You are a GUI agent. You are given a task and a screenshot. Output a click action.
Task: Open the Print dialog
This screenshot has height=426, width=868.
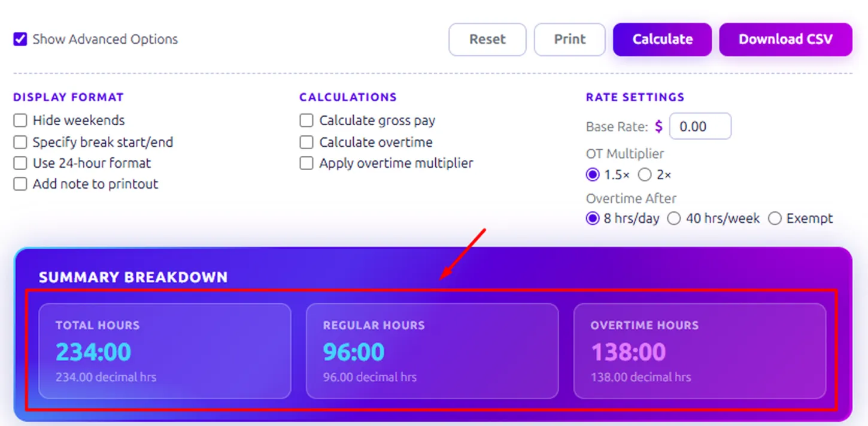click(x=569, y=40)
